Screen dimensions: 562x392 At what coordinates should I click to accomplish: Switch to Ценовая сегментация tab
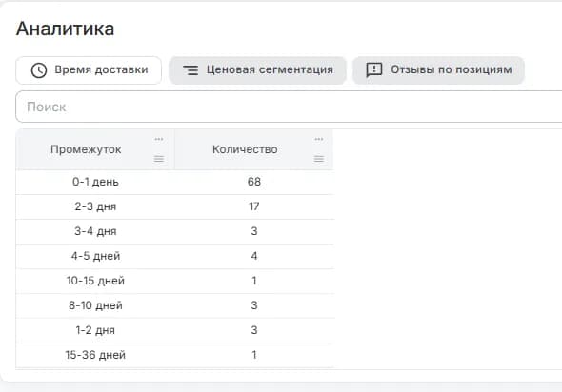pos(257,70)
